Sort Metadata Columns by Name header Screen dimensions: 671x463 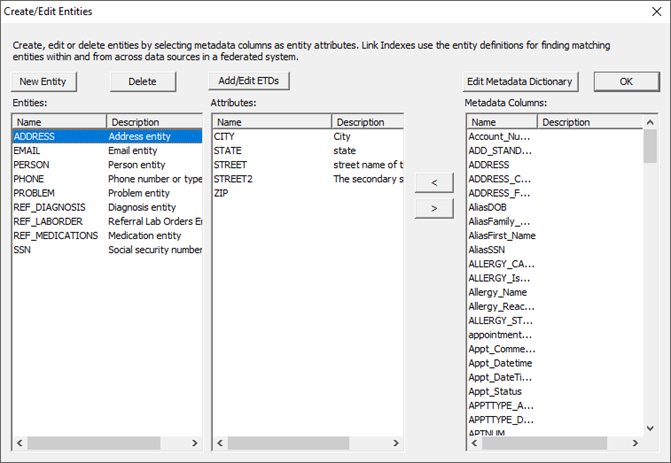click(502, 122)
